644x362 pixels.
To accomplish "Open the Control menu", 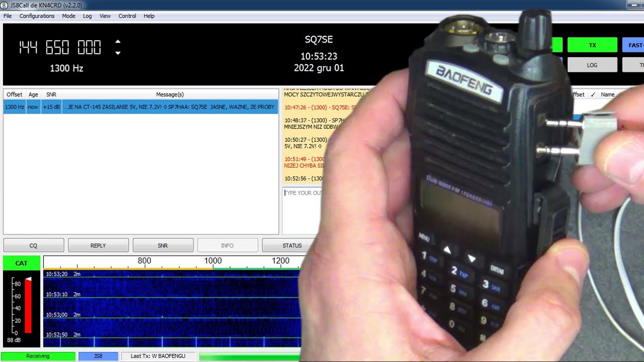I will click(x=127, y=16).
